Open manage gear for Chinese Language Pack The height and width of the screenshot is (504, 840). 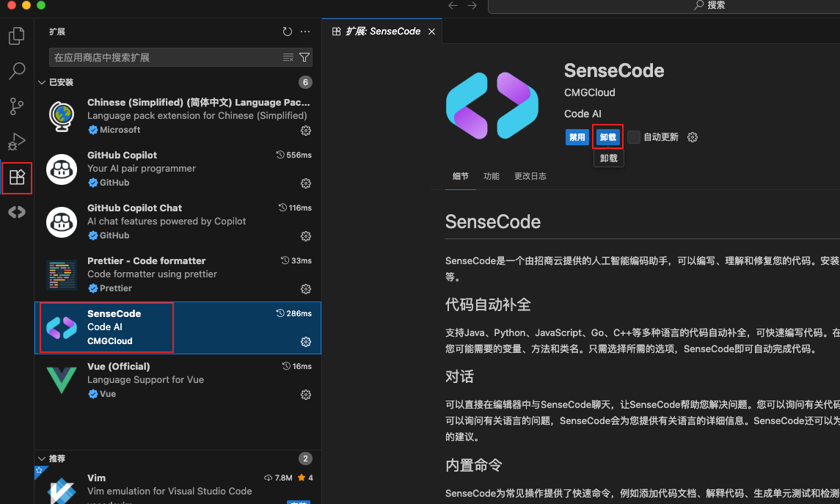tap(306, 131)
